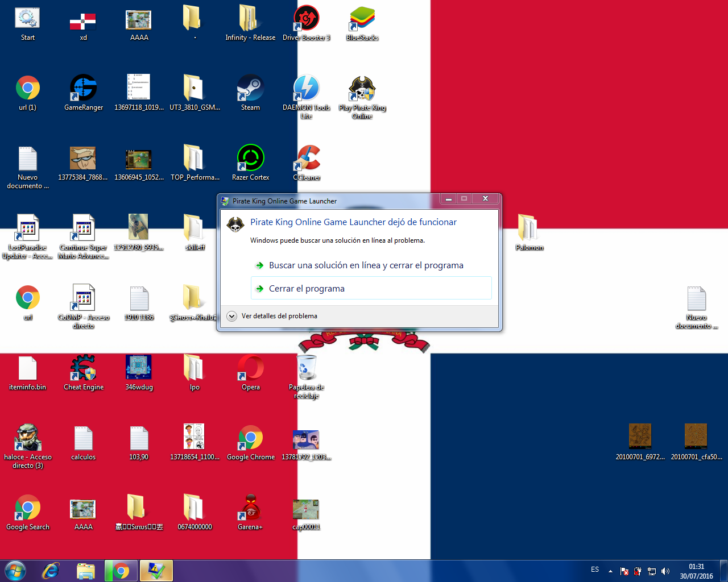Screen dimensions: 728x582
Task: Select the 12512780_9935 image file
Action: [x=139, y=232]
